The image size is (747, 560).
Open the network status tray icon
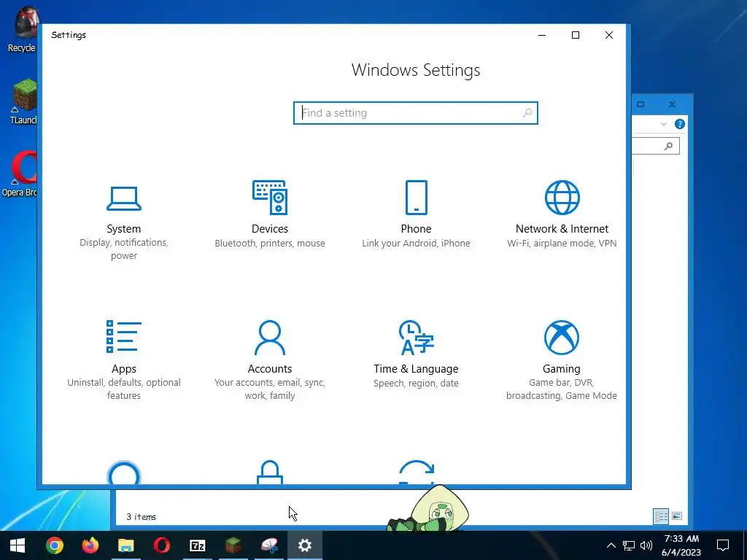629,545
